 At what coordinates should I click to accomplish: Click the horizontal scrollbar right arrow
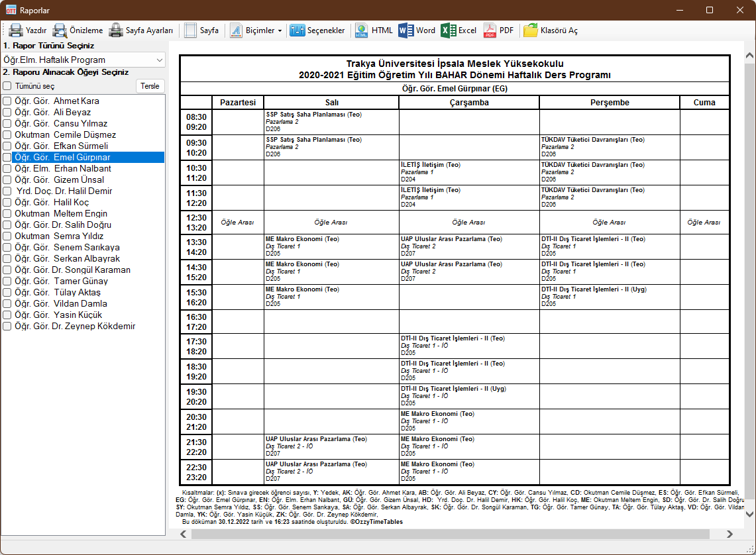(x=729, y=534)
